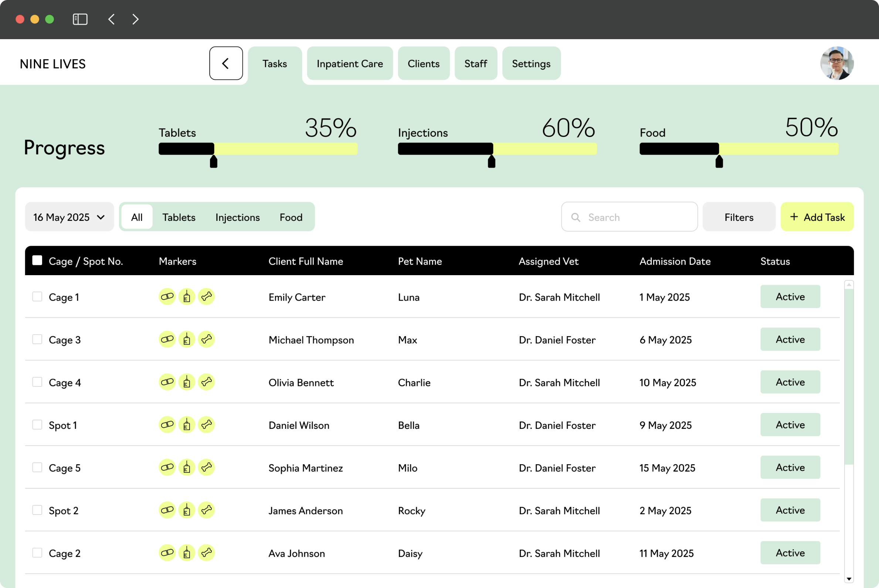Filter tasks by Injections
Viewport: 879px width, 588px height.
pos(238,217)
